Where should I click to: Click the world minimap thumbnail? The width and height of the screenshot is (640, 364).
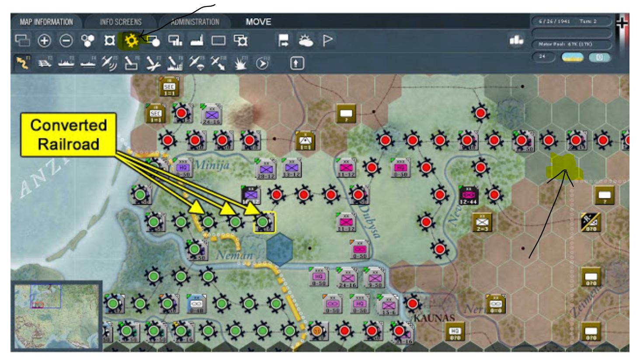[x=56, y=316]
